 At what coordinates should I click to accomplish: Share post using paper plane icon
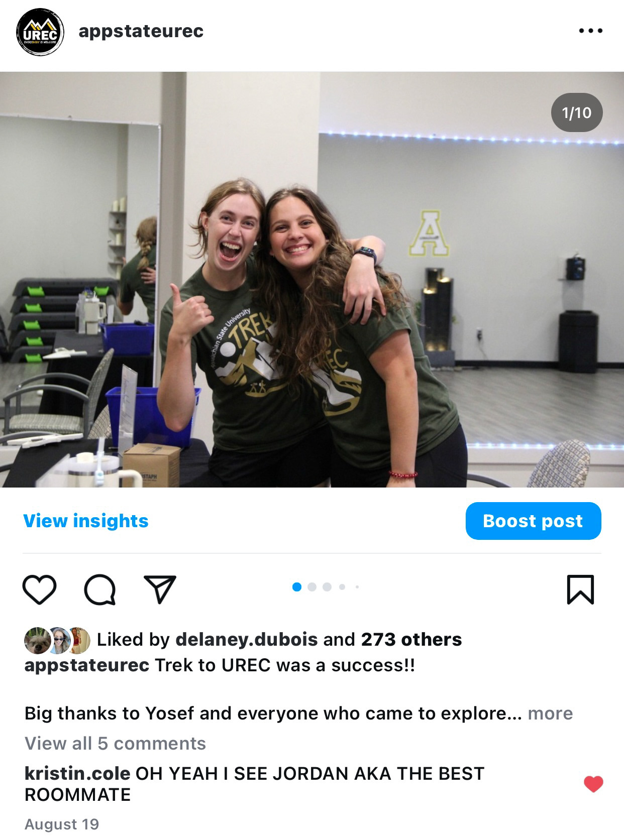(x=160, y=589)
